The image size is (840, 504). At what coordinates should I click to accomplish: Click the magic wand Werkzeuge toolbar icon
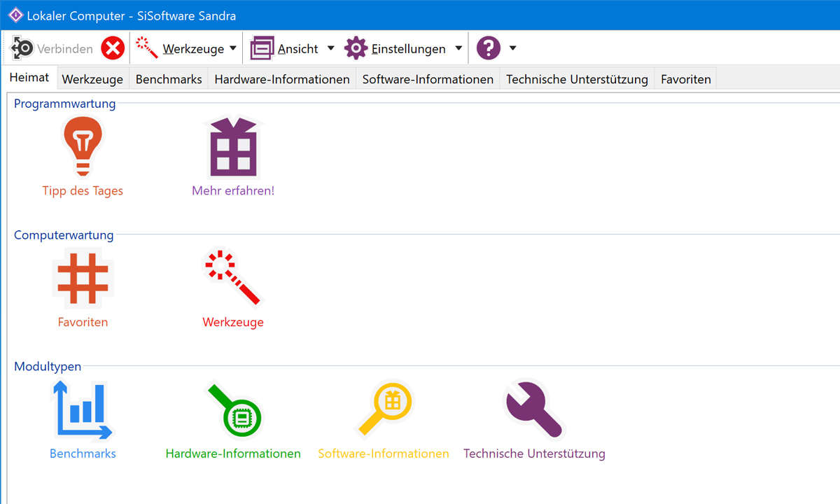(147, 48)
